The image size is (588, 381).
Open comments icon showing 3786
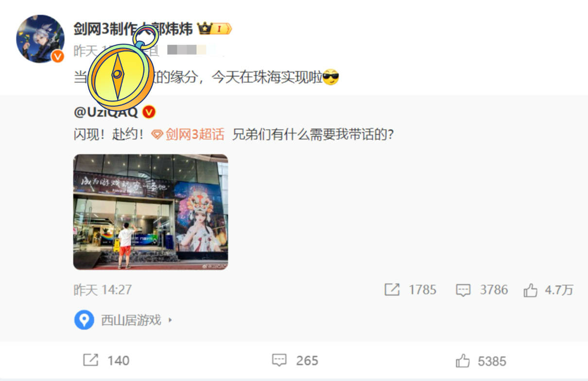[x=463, y=290]
